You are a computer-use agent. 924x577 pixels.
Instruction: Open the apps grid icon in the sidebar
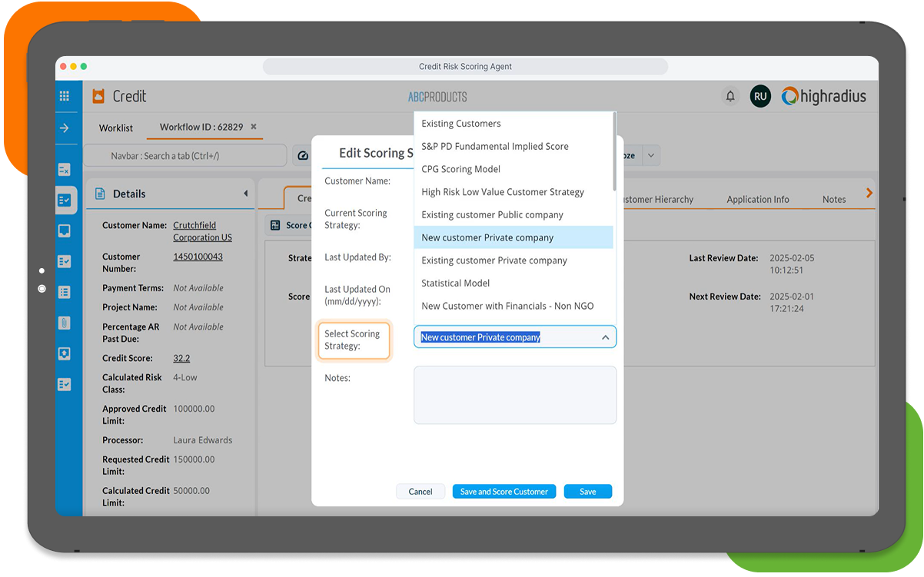point(65,96)
